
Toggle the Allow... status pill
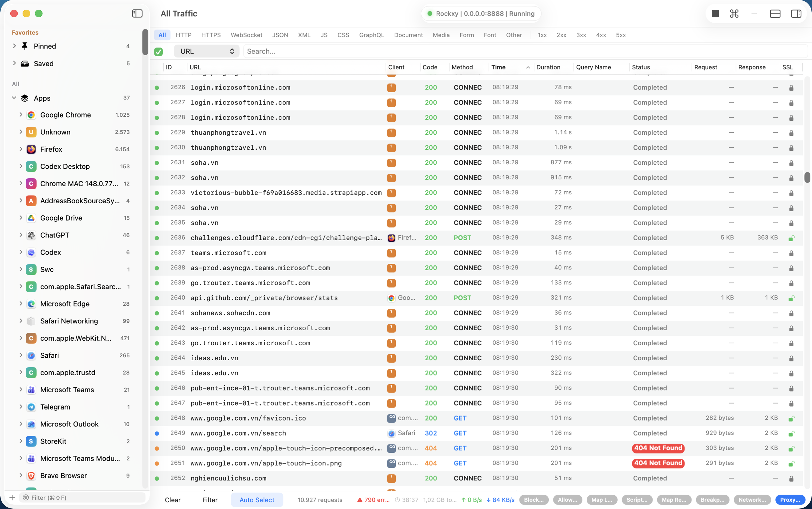pyautogui.click(x=567, y=500)
